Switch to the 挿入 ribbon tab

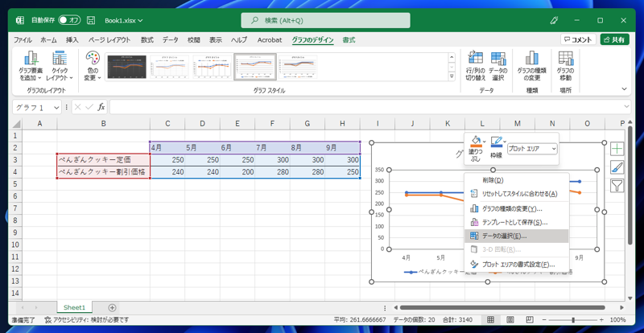click(x=72, y=40)
